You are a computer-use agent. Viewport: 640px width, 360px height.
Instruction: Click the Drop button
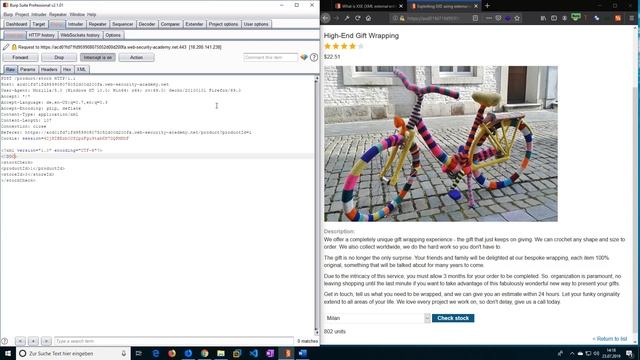tap(59, 58)
